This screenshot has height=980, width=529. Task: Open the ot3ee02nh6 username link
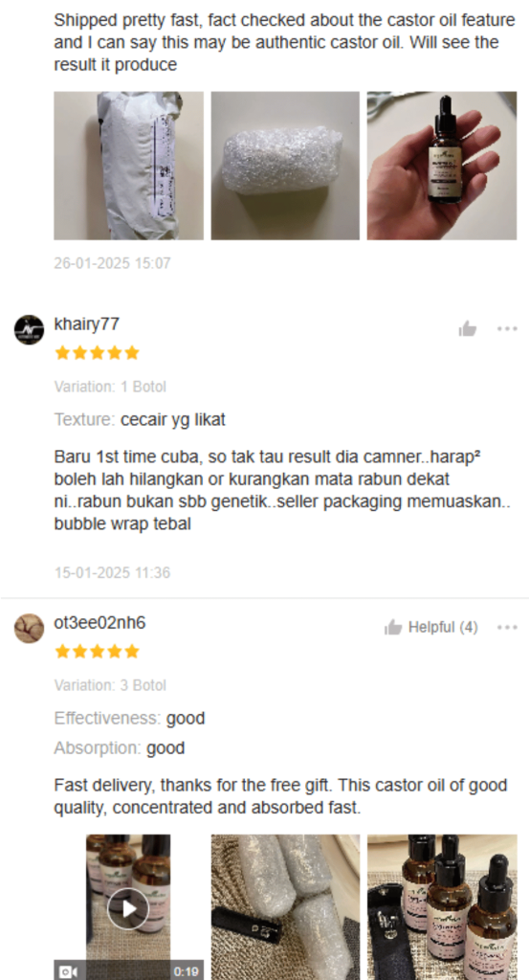pos(99,623)
